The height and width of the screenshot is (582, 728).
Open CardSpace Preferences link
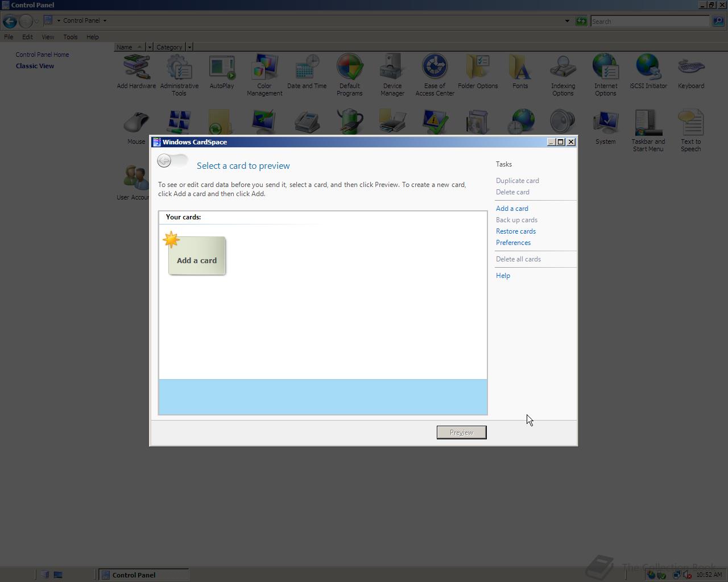tap(513, 243)
